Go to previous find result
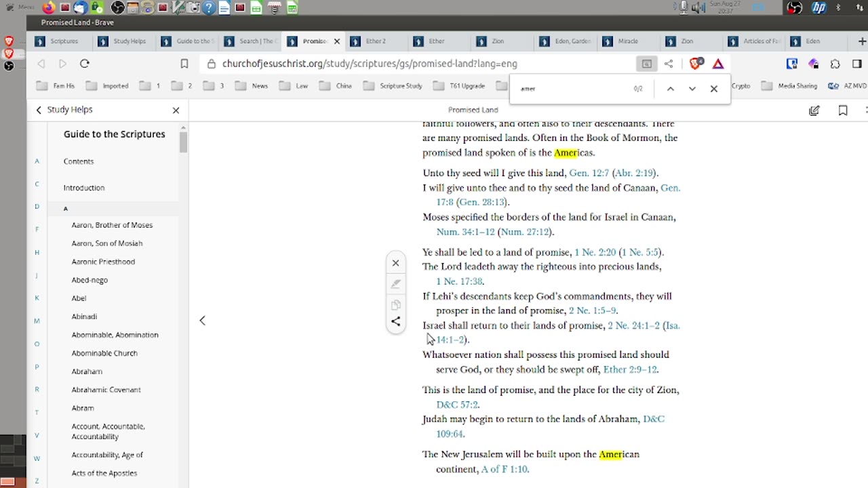Image resolution: width=868 pixels, height=488 pixels. 670,89
